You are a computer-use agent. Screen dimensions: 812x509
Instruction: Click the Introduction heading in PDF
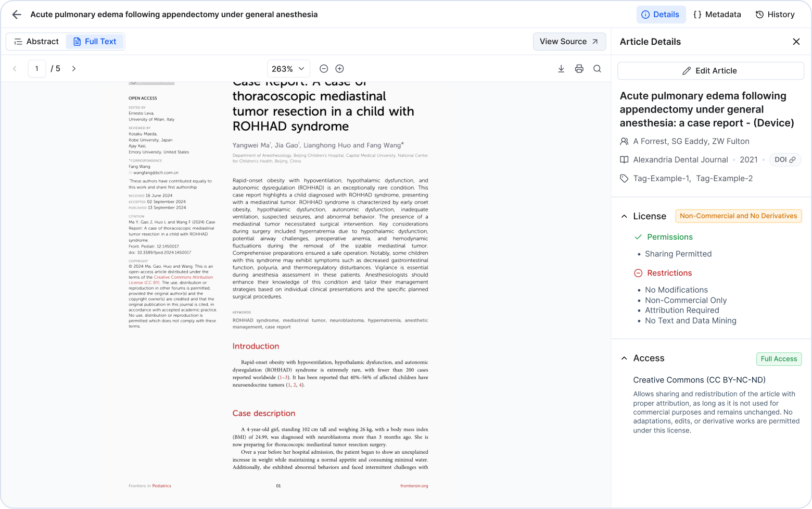pos(256,346)
